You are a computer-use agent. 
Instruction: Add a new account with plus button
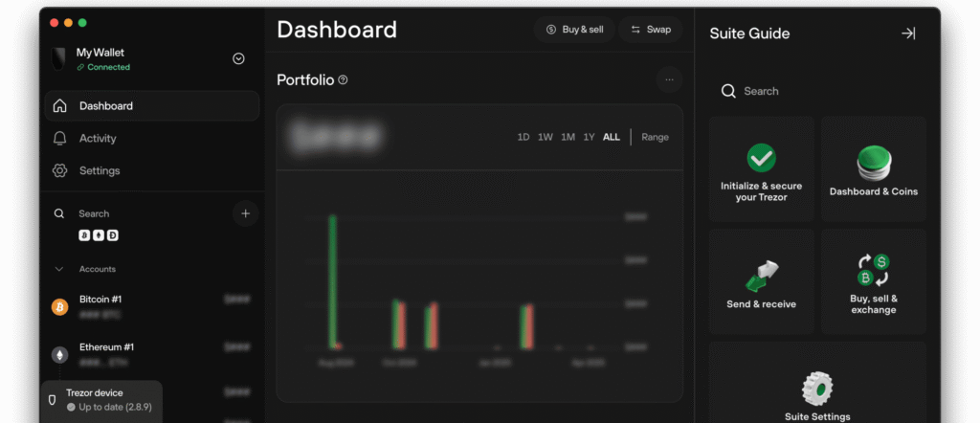[x=246, y=213]
